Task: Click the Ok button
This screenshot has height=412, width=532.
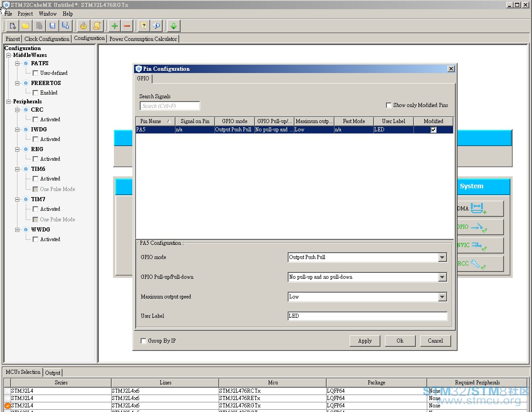Action: pyautogui.click(x=400, y=341)
